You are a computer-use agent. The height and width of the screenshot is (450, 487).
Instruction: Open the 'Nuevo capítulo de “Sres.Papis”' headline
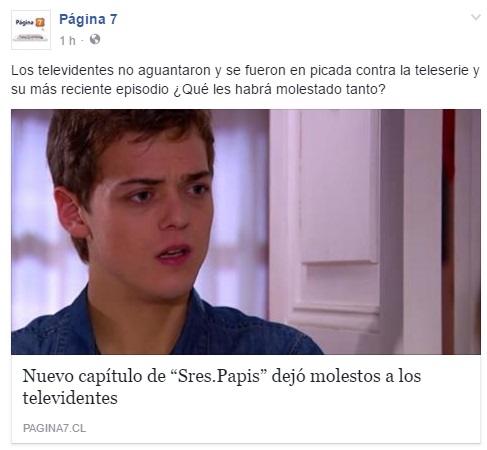(x=222, y=387)
